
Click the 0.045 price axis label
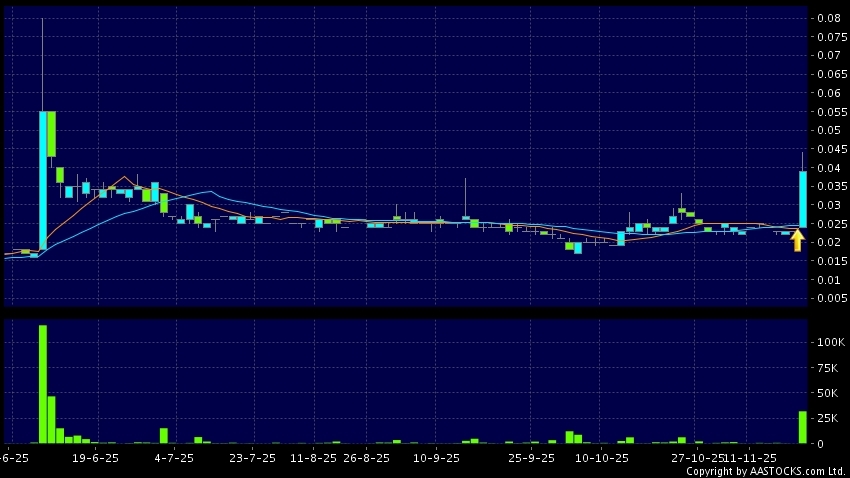coord(830,149)
